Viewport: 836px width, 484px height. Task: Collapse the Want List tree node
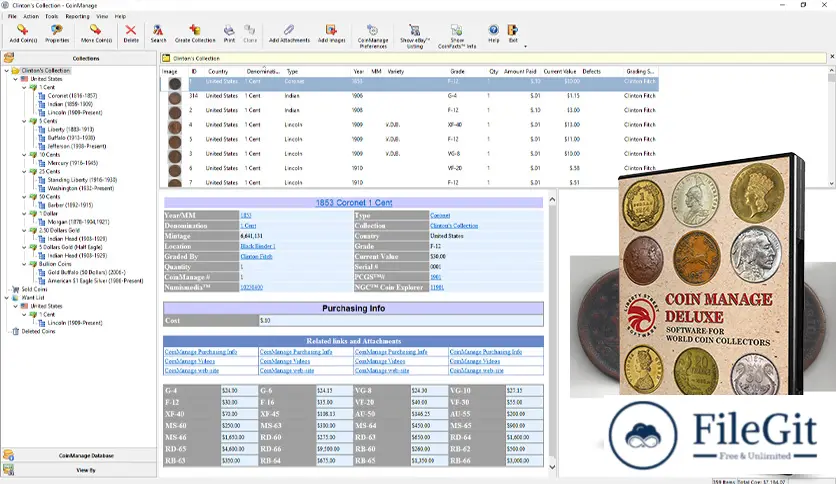(x=6, y=297)
